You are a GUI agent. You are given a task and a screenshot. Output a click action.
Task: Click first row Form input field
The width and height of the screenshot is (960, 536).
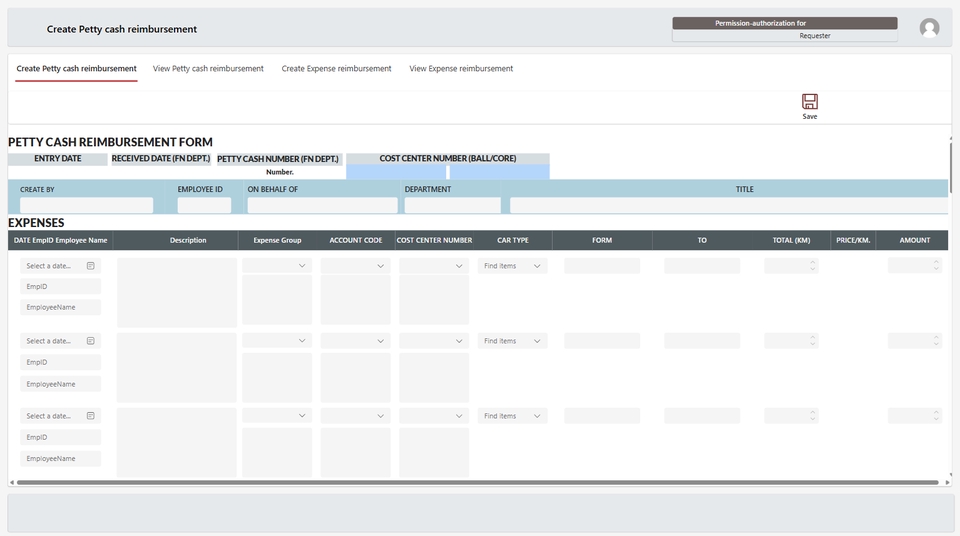click(602, 266)
